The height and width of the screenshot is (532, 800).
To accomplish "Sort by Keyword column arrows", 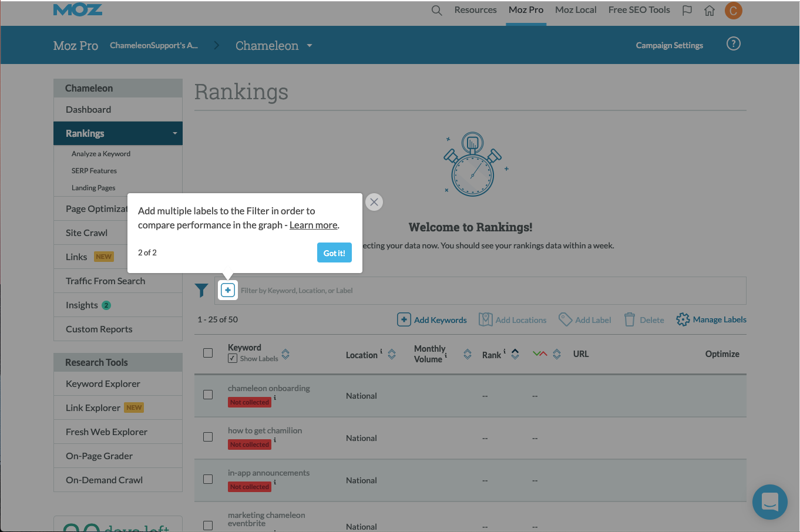I will point(285,354).
